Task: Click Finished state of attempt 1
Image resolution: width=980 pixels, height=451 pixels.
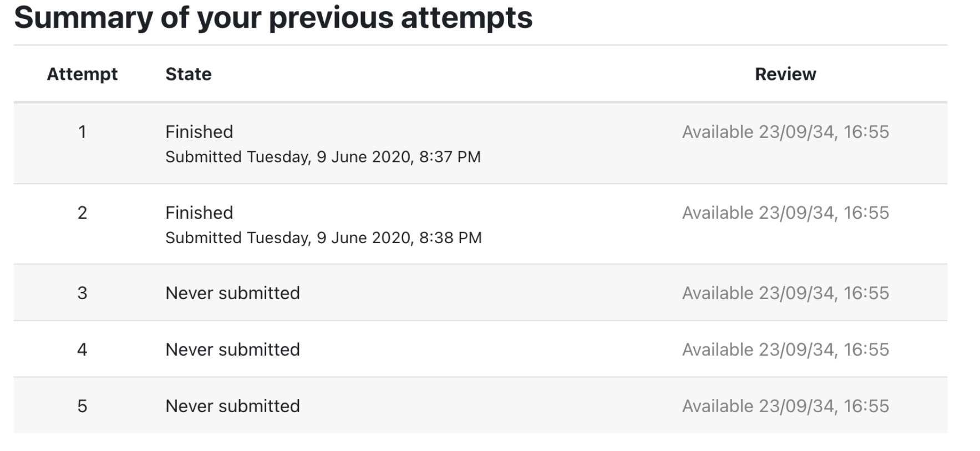Action: (x=199, y=132)
